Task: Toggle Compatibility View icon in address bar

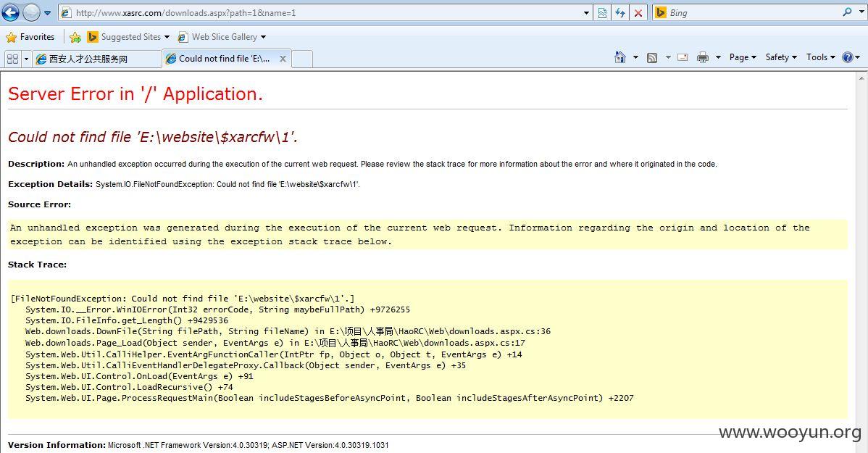Action: coord(602,13)
